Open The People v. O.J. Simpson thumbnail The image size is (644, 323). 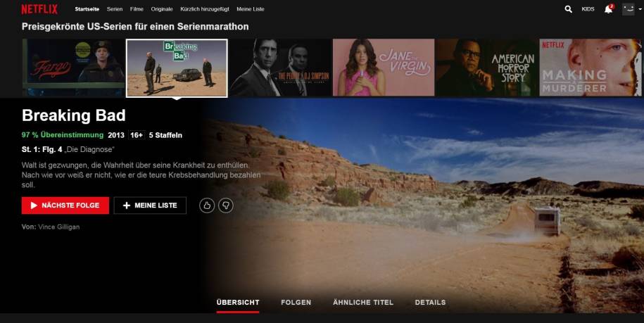pyautogui.click(x=280, y=68)
